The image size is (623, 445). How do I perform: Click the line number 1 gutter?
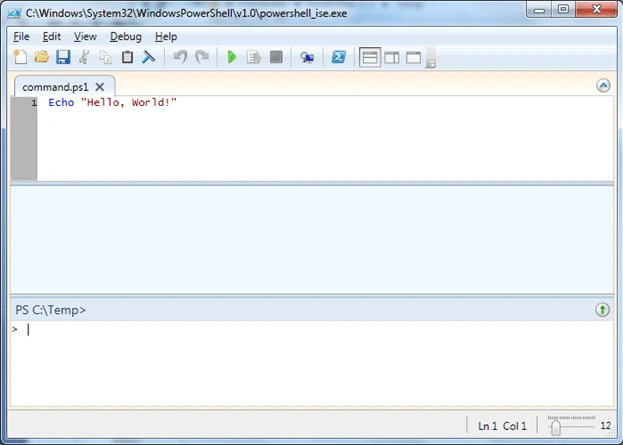coord(34,103)
